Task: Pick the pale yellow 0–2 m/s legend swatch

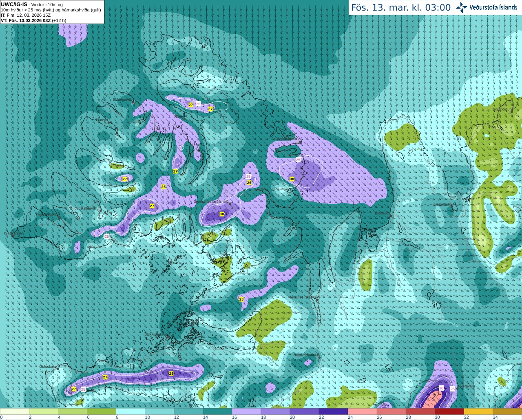Action: click(15, 411)
